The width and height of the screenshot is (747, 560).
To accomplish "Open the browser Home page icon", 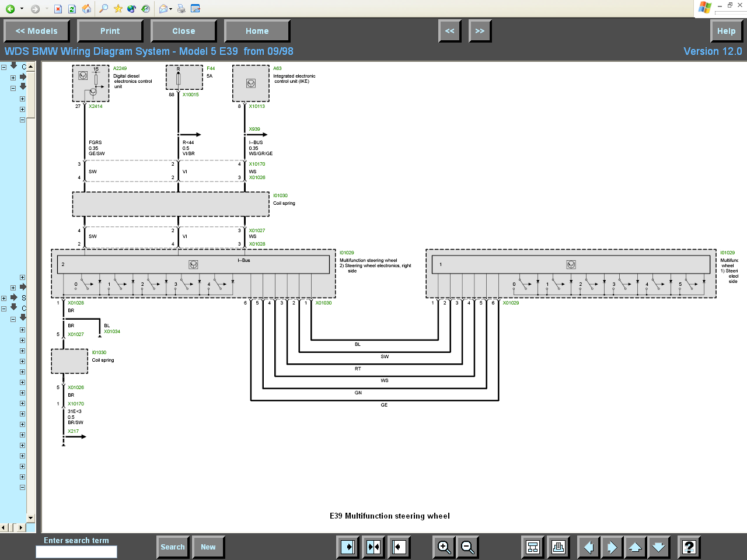I will pos(86,9).
